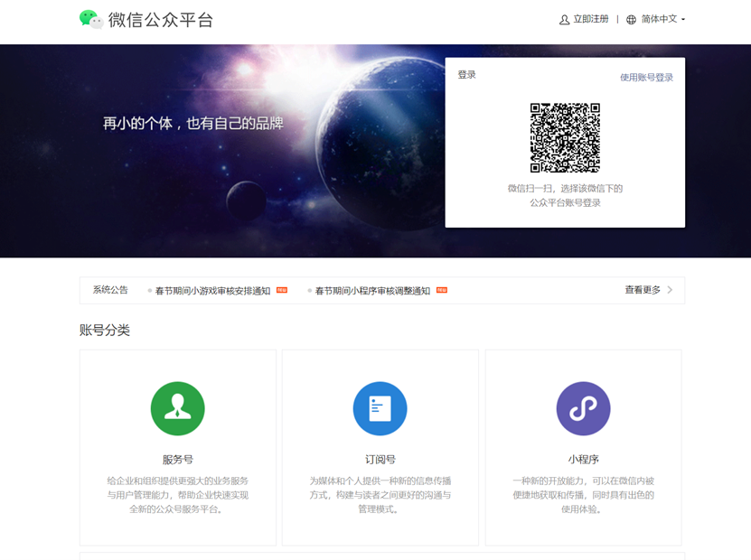Click the 小程序 description 一种新的开放能力
The image size is (751, 560).
pyautogui.click(x=584, y=495)
